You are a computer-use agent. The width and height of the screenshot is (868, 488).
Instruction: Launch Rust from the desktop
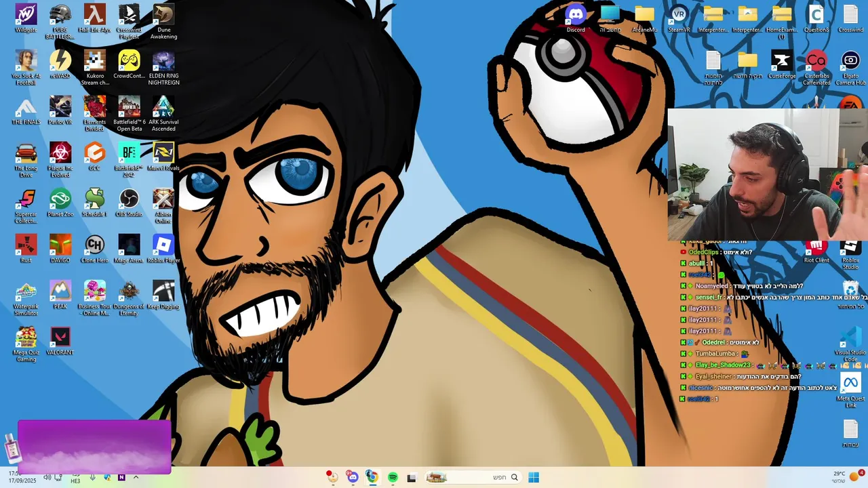[26, 249]
